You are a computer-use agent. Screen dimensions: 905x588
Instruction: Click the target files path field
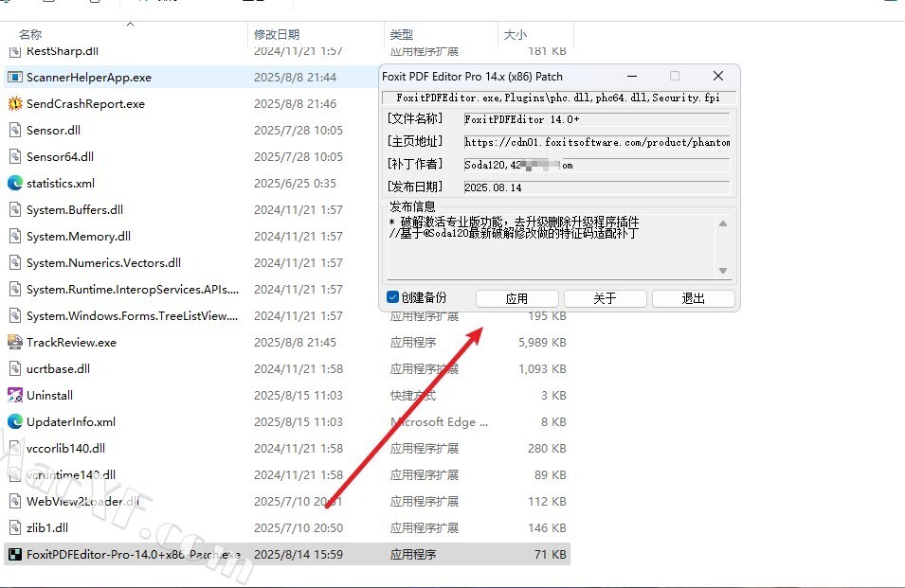point(559,98)
